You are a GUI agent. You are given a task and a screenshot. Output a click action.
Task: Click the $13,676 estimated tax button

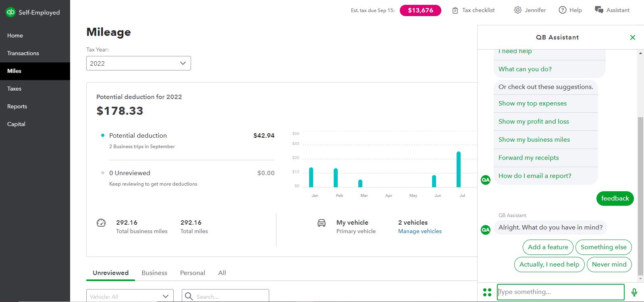(420, 10)
